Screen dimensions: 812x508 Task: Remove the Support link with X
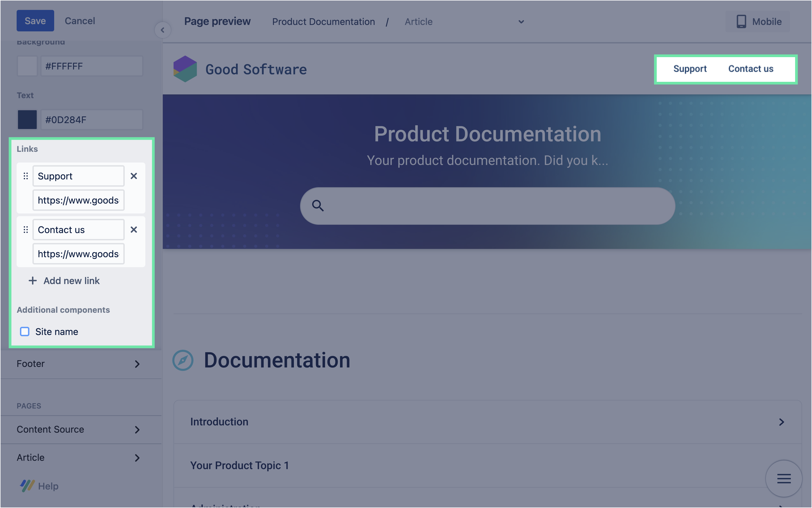click(x=134, y=176)
